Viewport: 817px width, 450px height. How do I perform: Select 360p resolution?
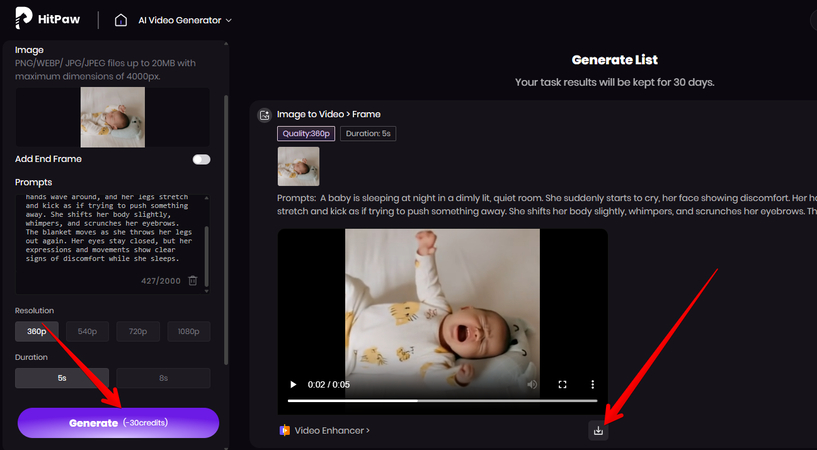(x=36, y=331)
